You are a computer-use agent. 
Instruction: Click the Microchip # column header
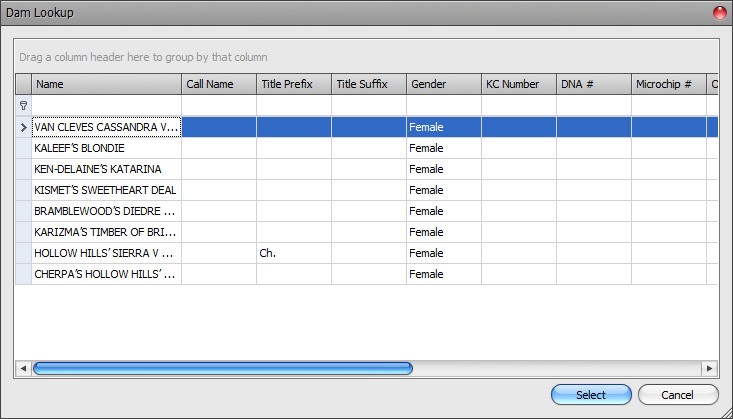pos(669,84)
